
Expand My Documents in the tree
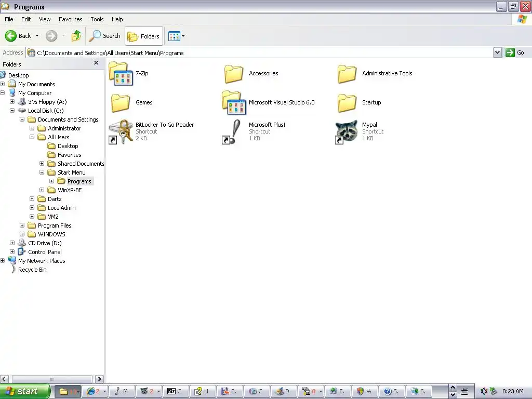[x=3, y=84]
